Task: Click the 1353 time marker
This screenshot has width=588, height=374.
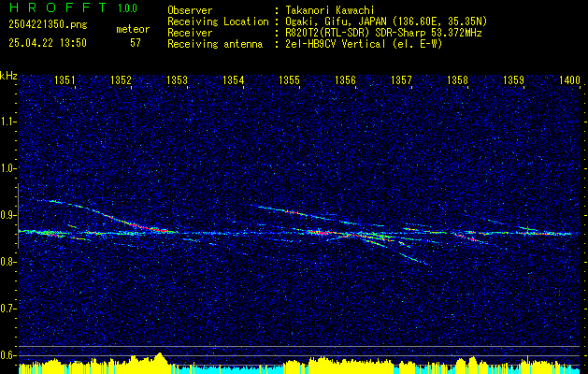Action: (x=177, y=79)
